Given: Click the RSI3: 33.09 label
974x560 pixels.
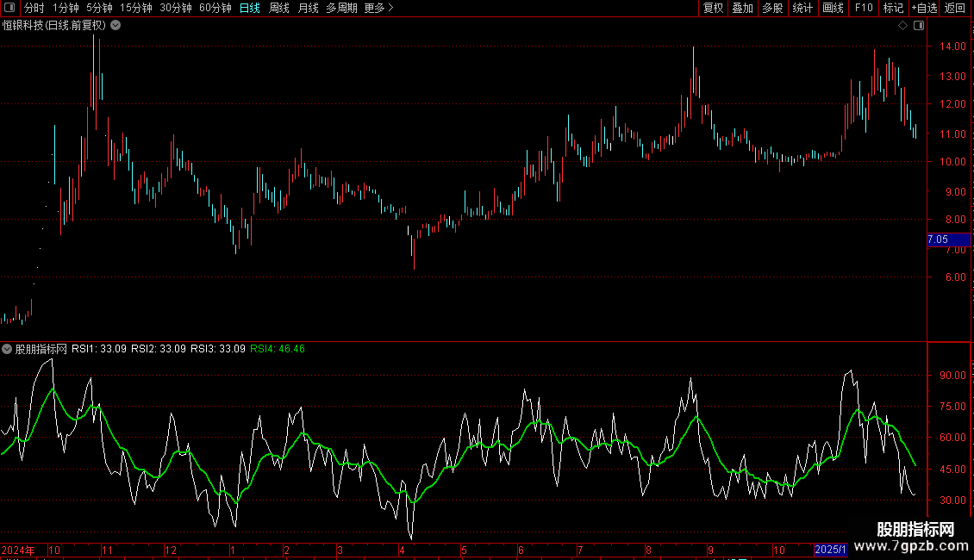Looking at the screenshot, I should [218, 349].
